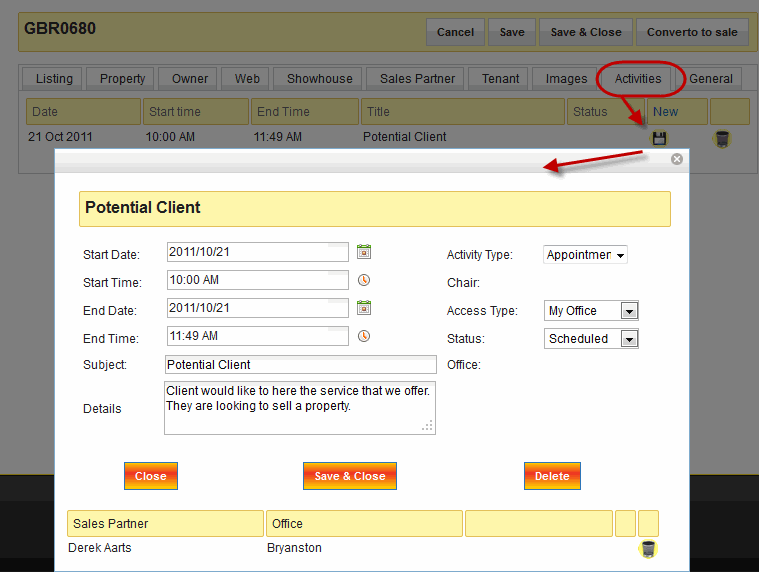Viewport: 759px width, 572px height.
Task: Close the popup with the X icon
Action: (x=677, y=159)
